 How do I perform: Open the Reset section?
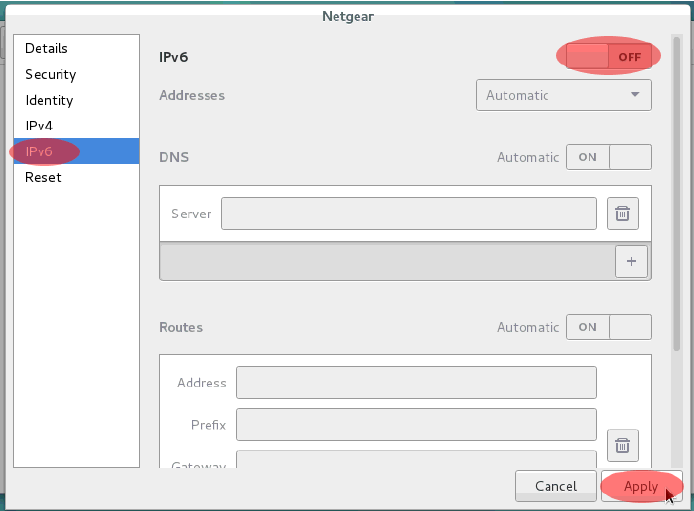[77, 177]
